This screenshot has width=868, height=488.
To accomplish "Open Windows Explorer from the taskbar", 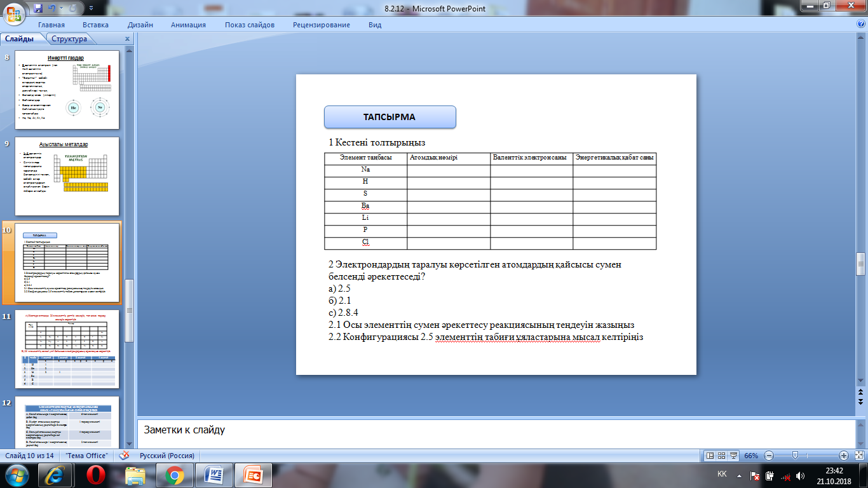I will pyautogui.click(x=135, y=475).
